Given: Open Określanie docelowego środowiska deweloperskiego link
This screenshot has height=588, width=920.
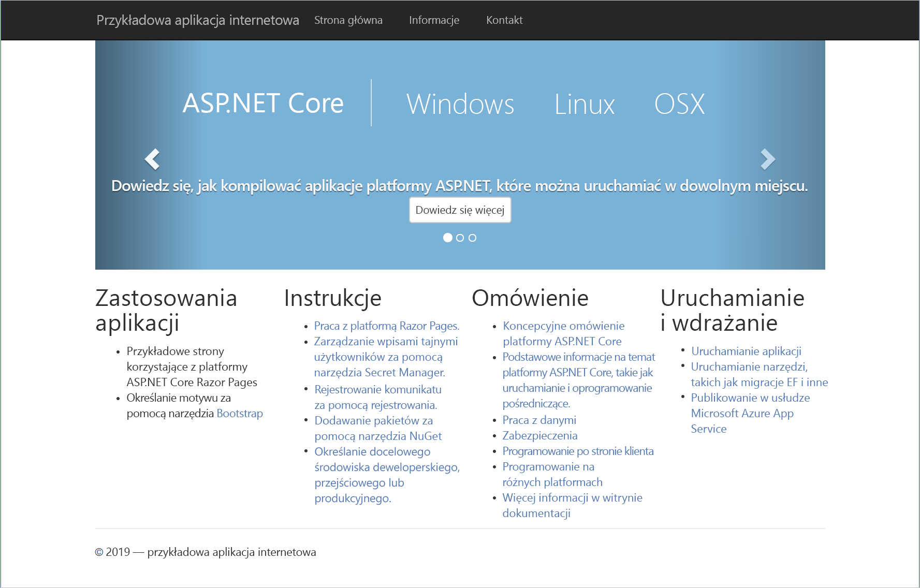Looking at the screenshot, I should pos(387,475).
